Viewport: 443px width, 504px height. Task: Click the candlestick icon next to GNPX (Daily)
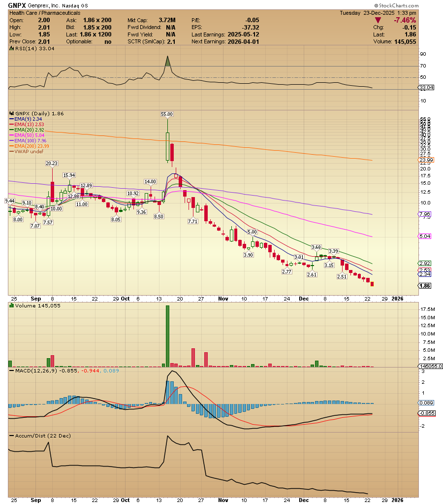pos(12,113)
